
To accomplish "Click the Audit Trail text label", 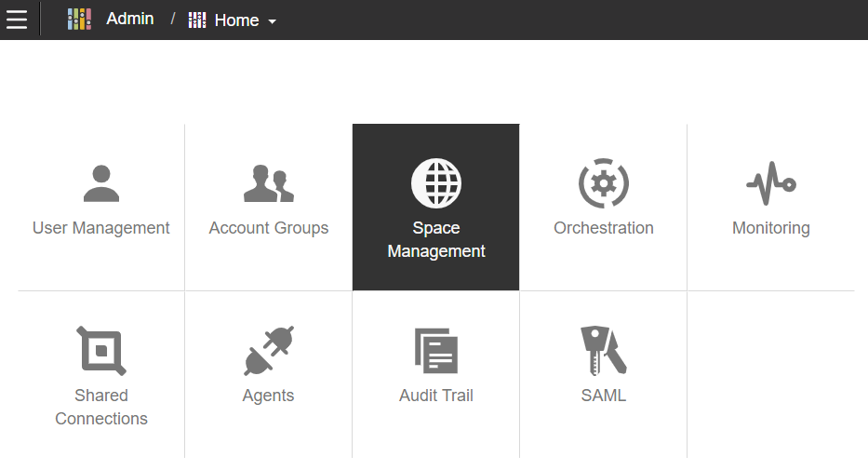I will (x=436, y=396).
